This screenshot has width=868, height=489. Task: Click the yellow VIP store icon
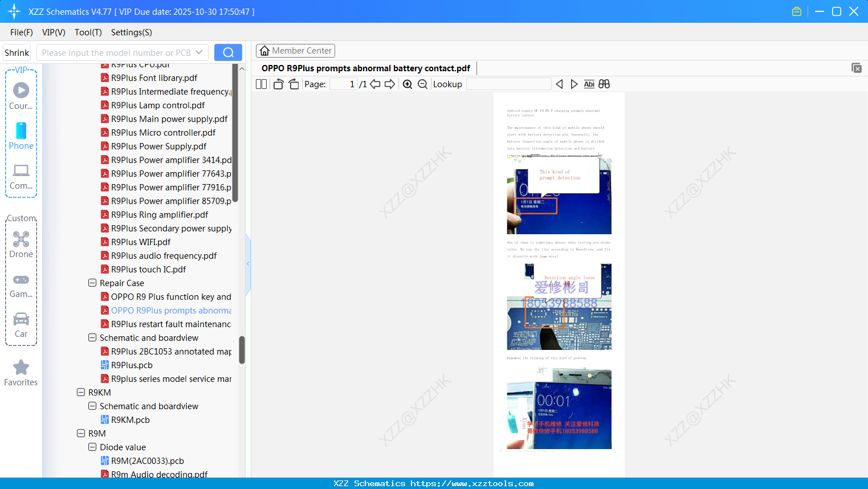click(x=797, y=11)
